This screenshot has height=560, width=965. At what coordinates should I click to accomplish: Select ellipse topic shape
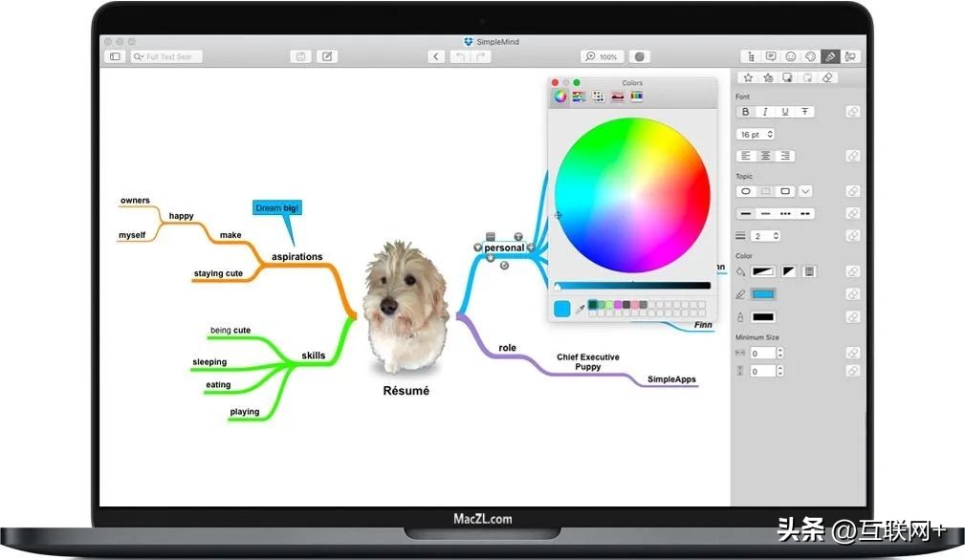point(746,191)
